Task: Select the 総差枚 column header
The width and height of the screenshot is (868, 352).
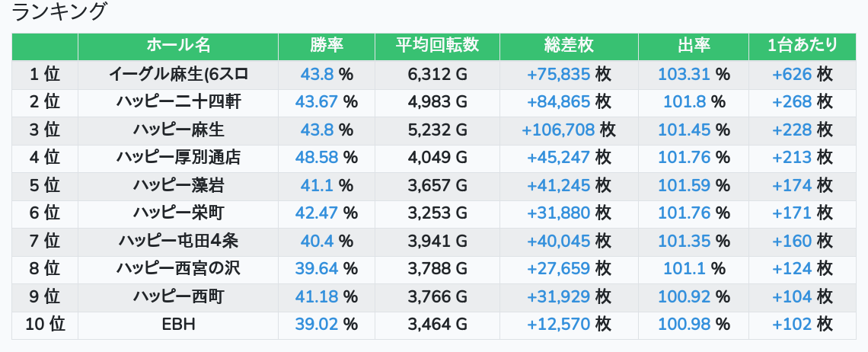Action: (x=569, y=46)
